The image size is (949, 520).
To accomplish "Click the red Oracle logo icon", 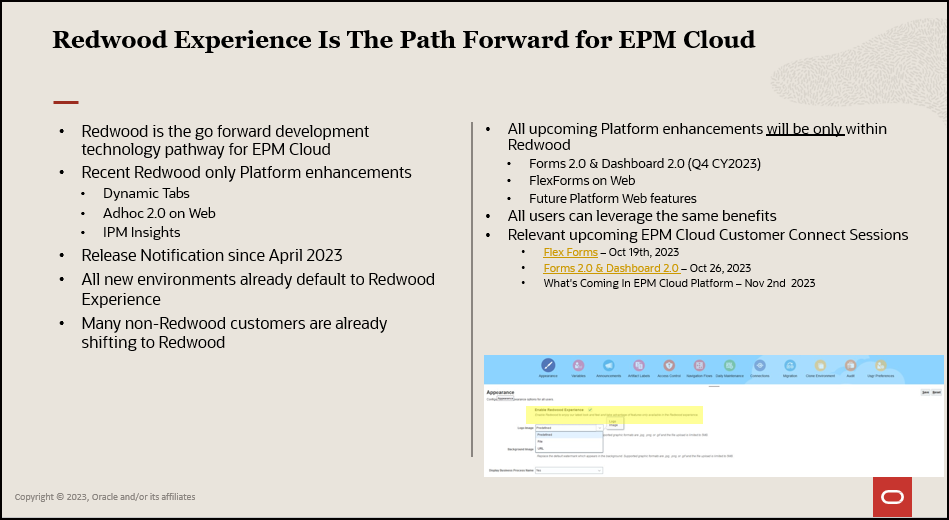I will tap(892, 497).
